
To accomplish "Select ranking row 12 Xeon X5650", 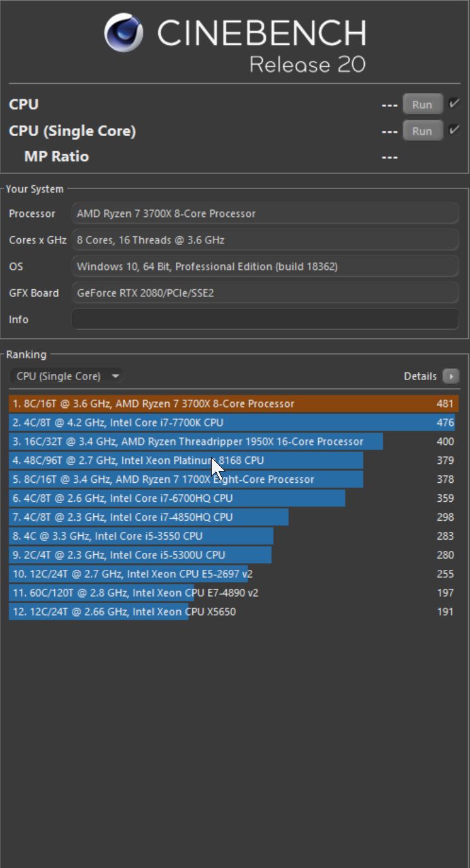I will [234, 611].
